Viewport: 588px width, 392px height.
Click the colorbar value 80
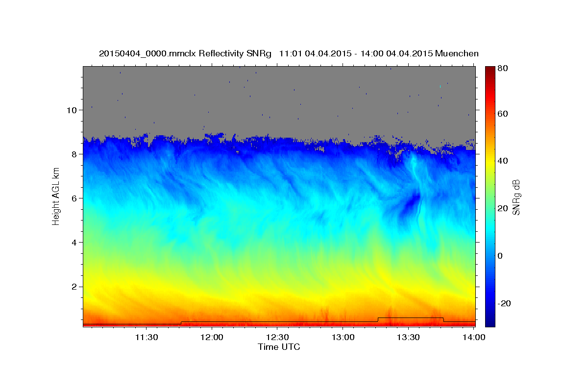coord(503,69)
